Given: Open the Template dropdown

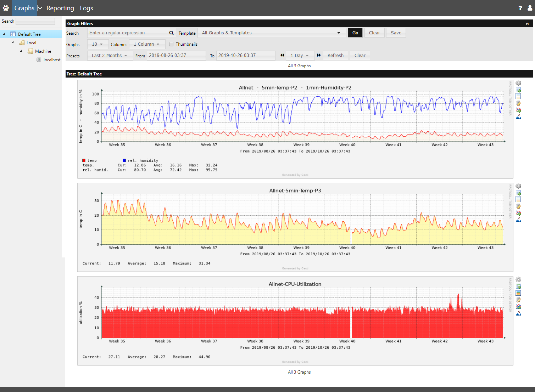Looking at the screenshot, I should (271, 33).
